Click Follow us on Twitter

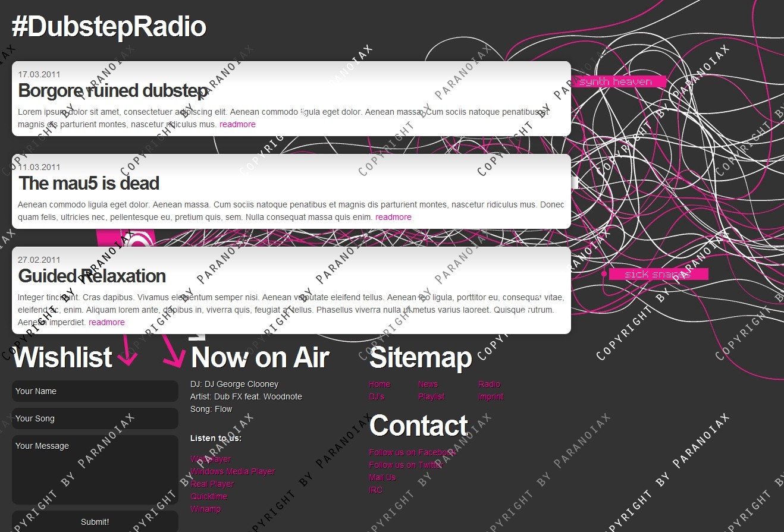point(406,465)
